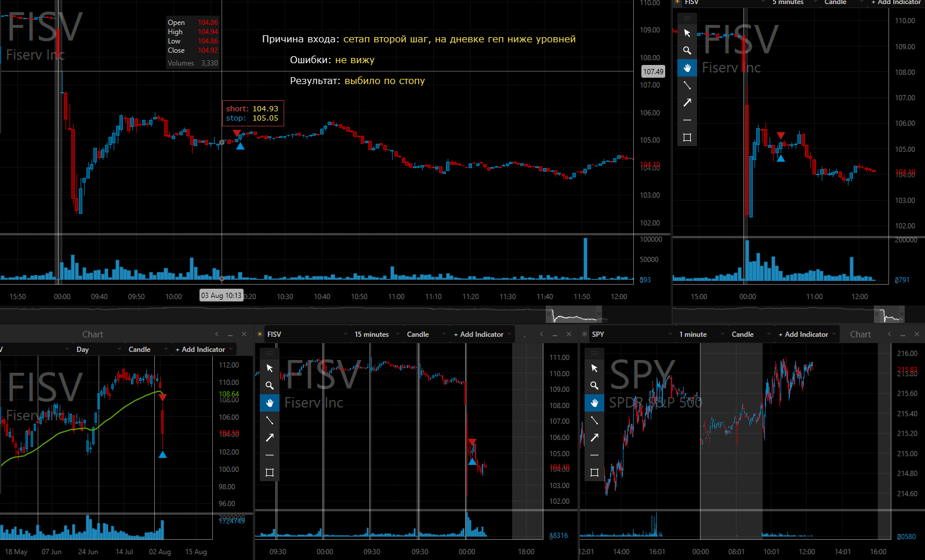The width and height of the screenshot is (925, 560).
Task: Click the green 108.64 moving average value
Action: (x=228, y=394)
